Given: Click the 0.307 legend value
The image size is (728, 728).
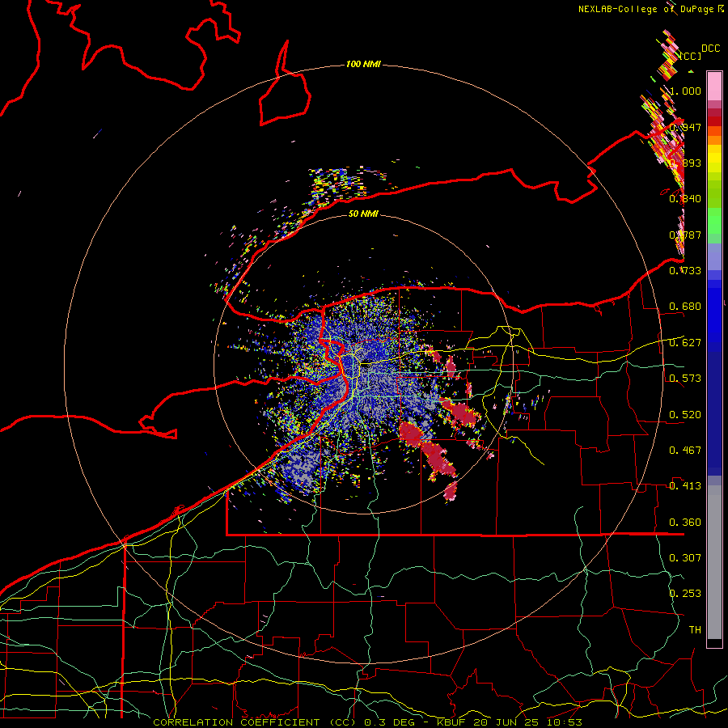Looking at the screenshot, I should coord(685,558).
